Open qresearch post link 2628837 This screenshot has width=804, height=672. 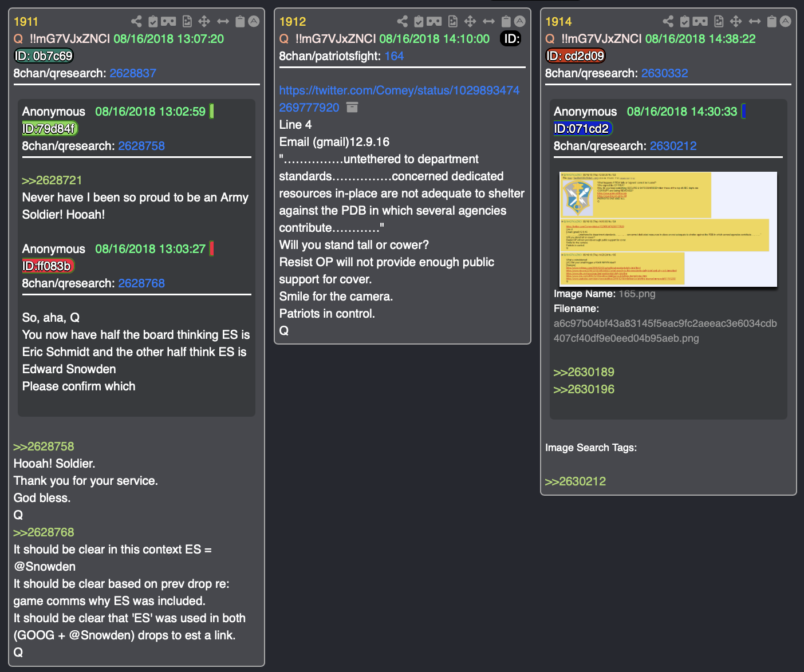pos(133,73)
